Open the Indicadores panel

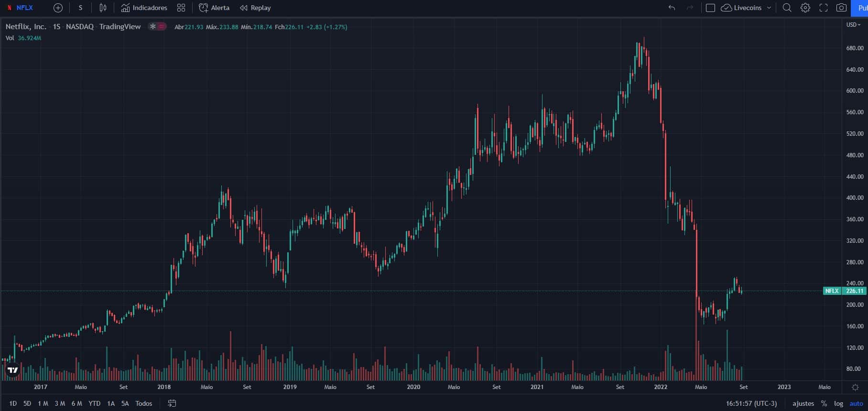[144, 8]
